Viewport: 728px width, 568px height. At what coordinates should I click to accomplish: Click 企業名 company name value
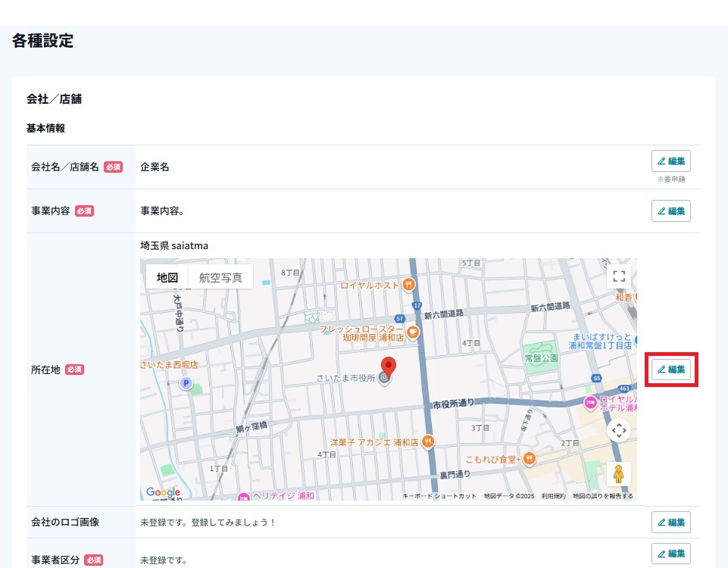[x=155, y=167]
